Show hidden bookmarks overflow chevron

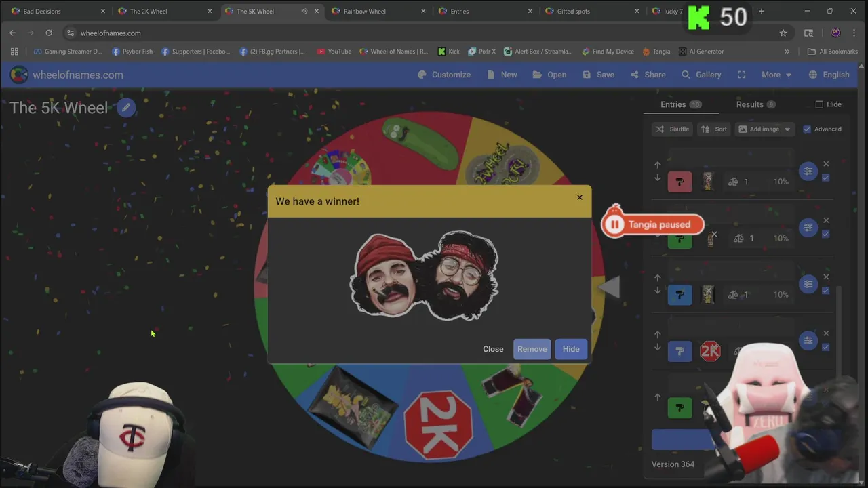click(x=787, y=52)
